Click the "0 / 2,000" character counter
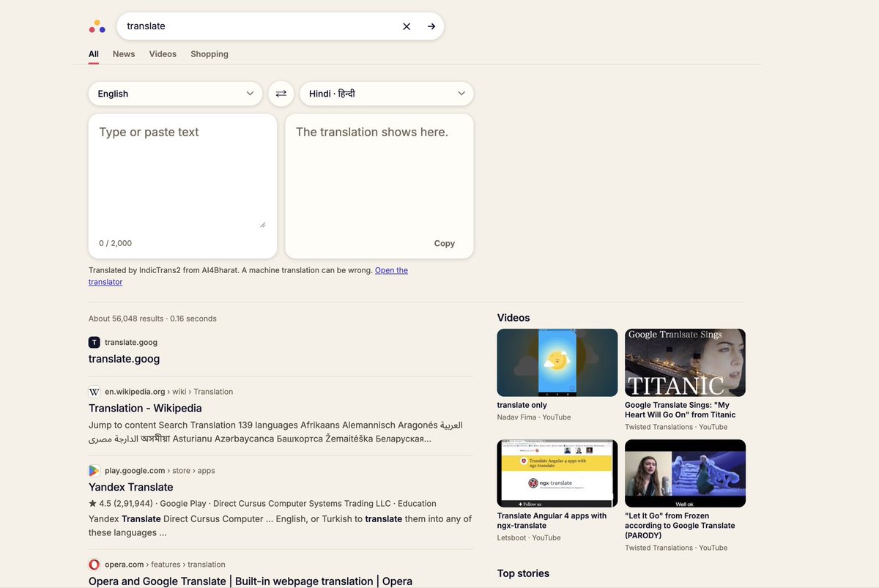Image resolution: width=879 pixels, height=588 pixels. 116,243
